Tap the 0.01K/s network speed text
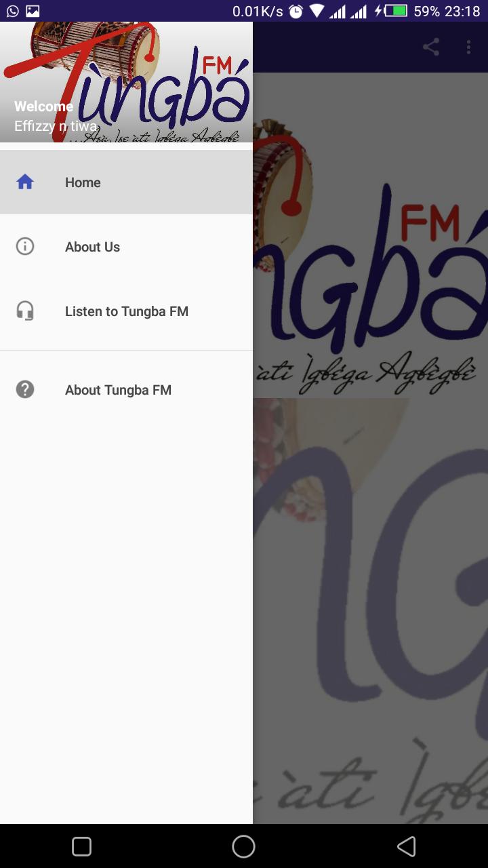Screen dimensions: 488x868 (258, 11)
